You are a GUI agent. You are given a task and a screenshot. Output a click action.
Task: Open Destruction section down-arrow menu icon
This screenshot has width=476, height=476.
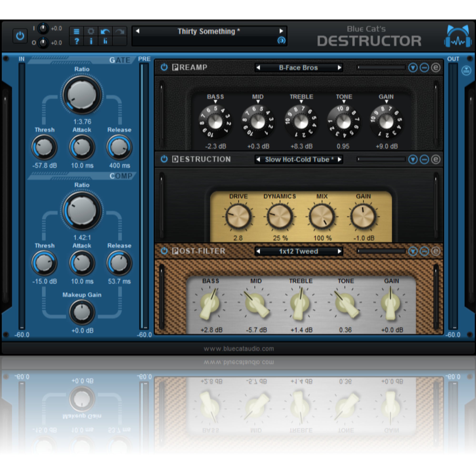pos(413,159)
